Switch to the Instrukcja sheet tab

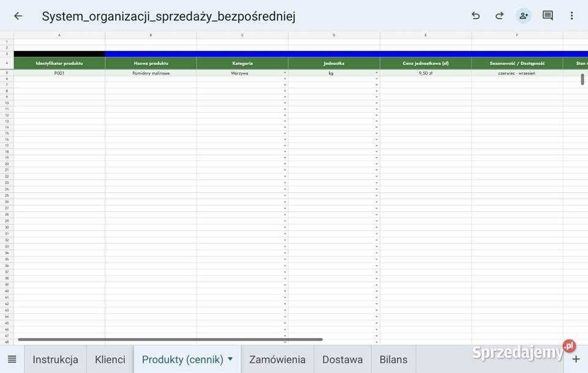click(56, 359)
